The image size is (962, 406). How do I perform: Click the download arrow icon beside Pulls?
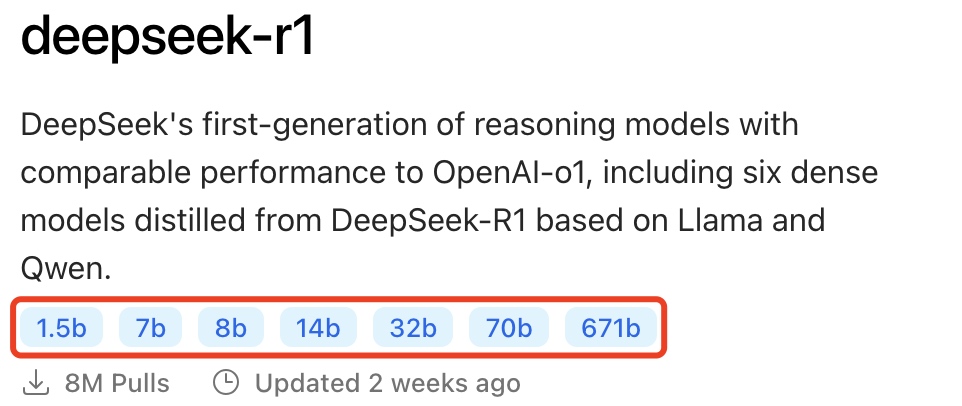[36, 383]
